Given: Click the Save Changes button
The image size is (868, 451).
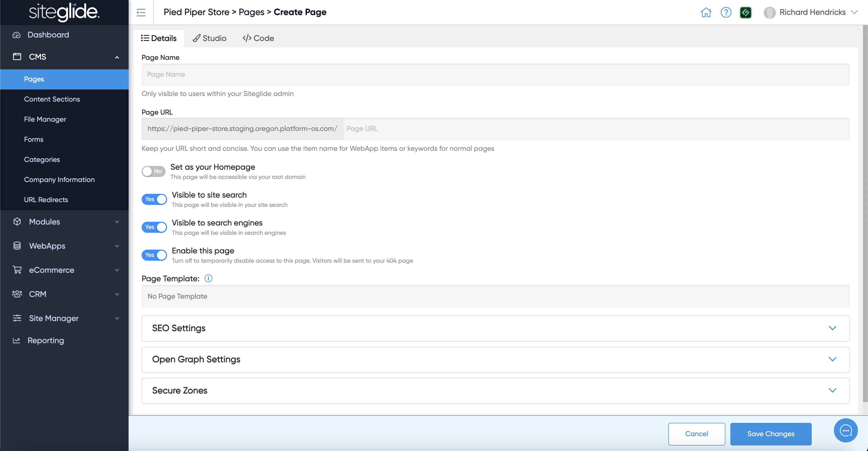Looking at the screenshot, I should [771, 434].
